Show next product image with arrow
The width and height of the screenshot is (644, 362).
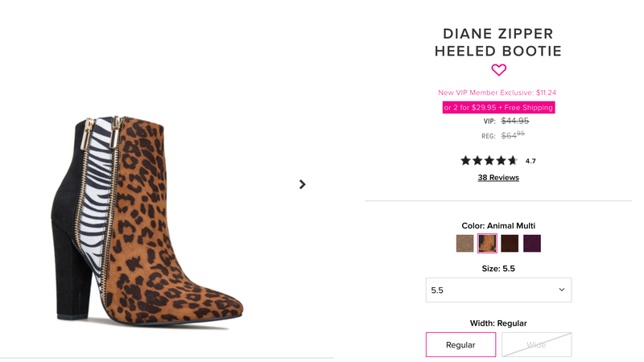click(x=303, y=185)
